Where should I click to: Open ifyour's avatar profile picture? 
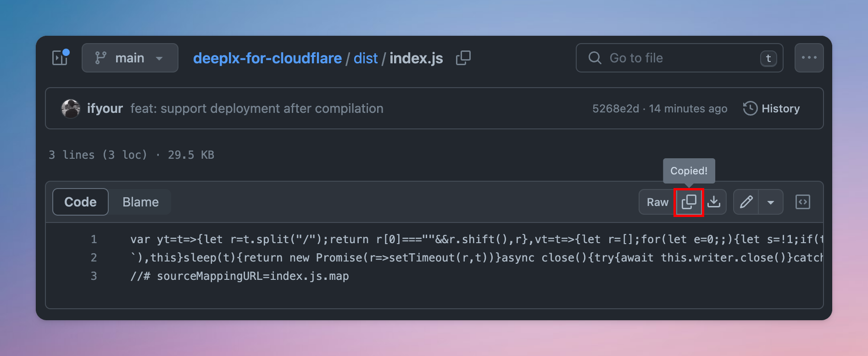click(x=71, y=109)
